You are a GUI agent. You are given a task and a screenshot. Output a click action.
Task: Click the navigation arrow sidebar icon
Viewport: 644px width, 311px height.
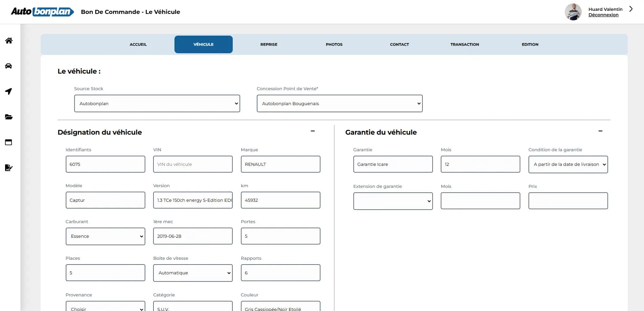8,91
